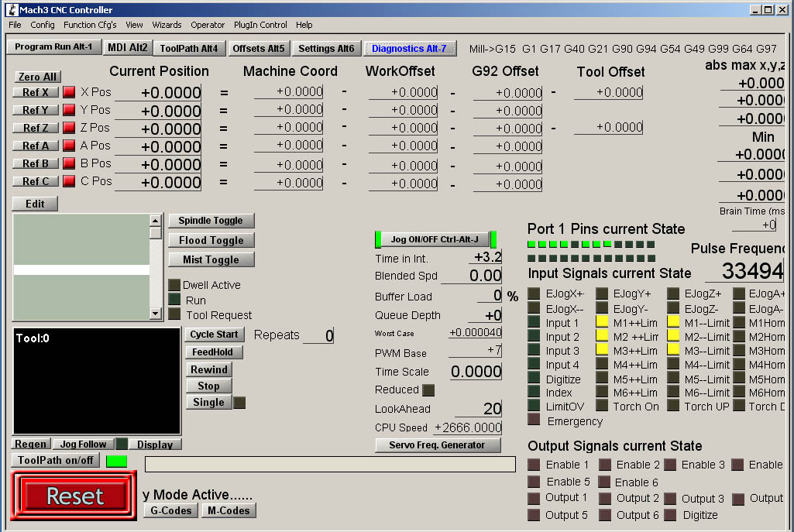Screen dimensions: 794x532
Task: Click Cycle Start button
Action: pyautogui.click(x=215, y=335)
